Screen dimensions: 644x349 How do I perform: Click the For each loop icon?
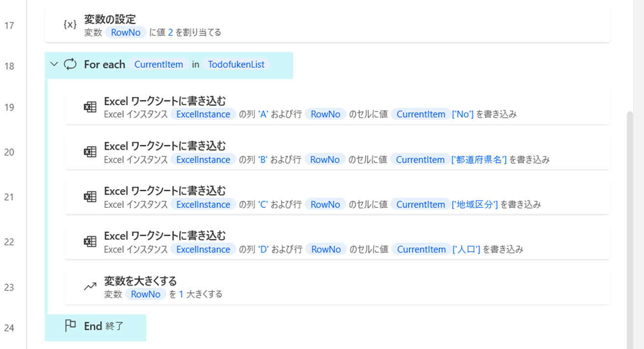[70, 64]
